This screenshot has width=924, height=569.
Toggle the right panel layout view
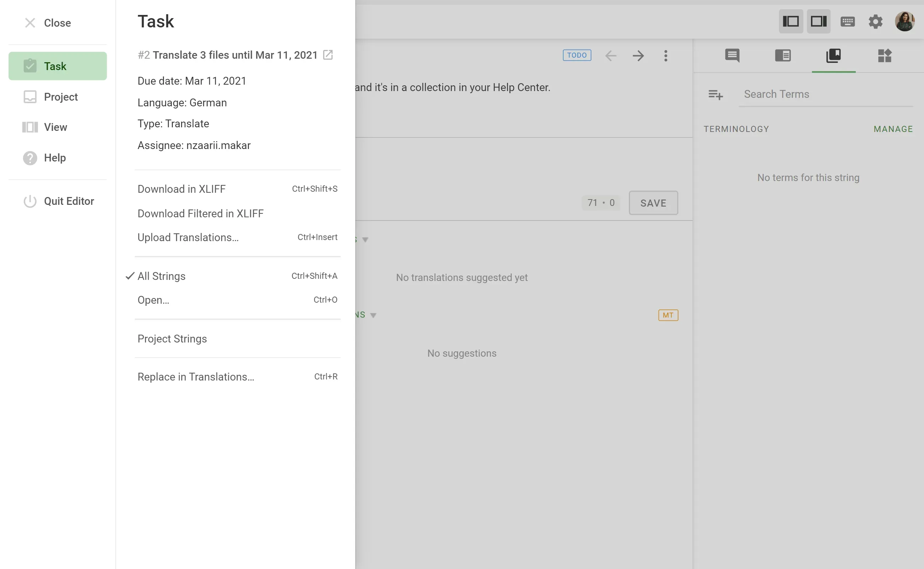point(819,21)
